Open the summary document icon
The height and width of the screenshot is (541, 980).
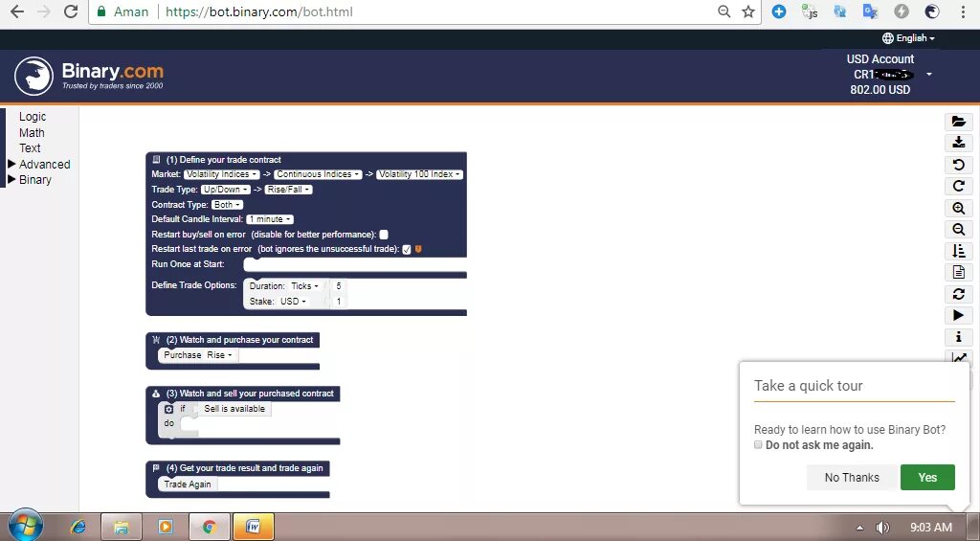tap(959, 273)
